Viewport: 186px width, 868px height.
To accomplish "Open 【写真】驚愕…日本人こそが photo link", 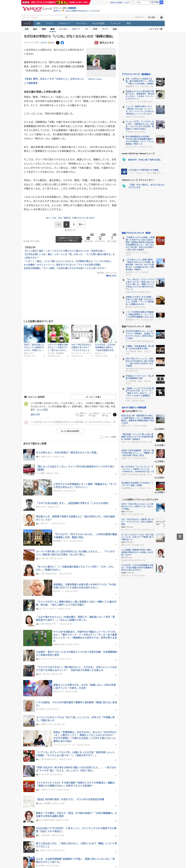I will coord(54,81).
